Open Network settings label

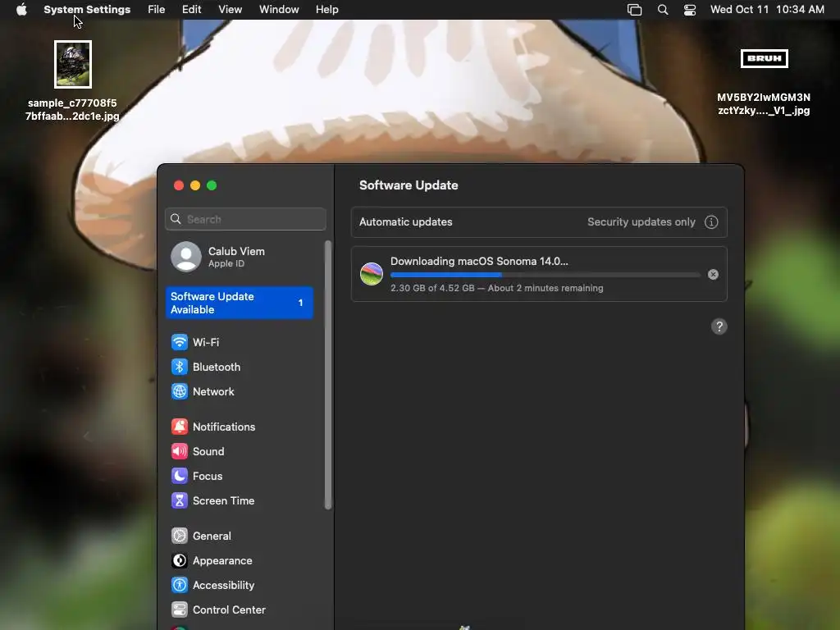point(213,391)
